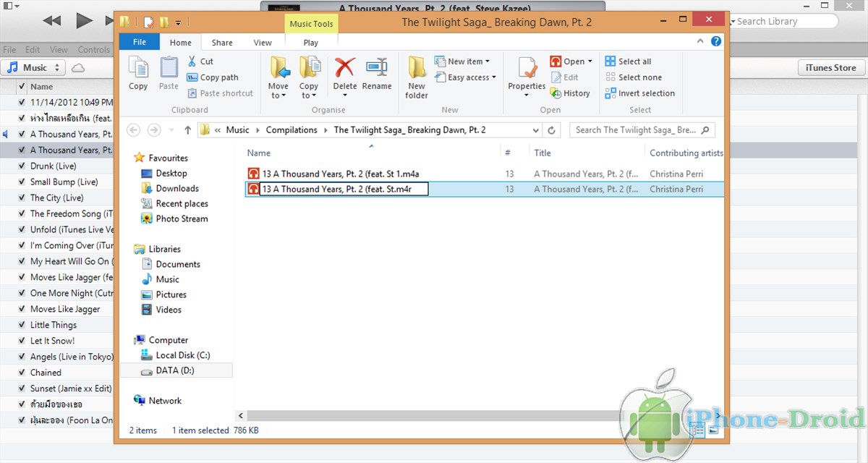Click the Explorer Help question mark icon
This screenshot has height=463, width=868.
(x=716, y=42)
